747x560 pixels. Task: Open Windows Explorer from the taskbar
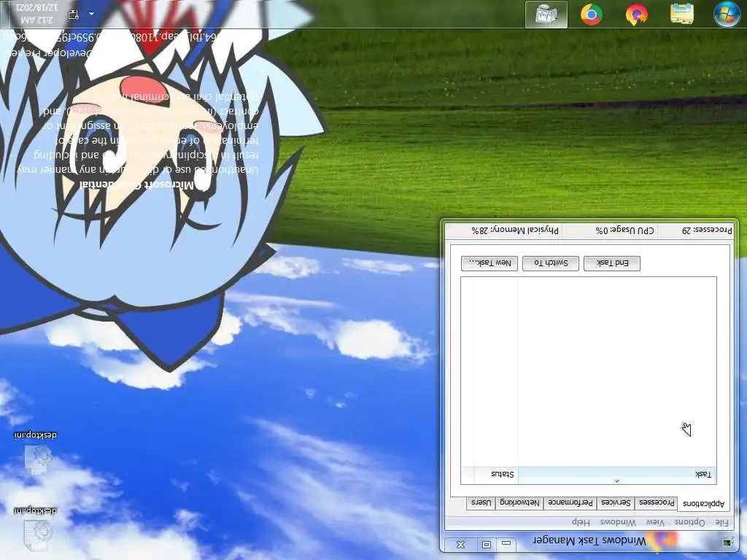pos(682,13)
